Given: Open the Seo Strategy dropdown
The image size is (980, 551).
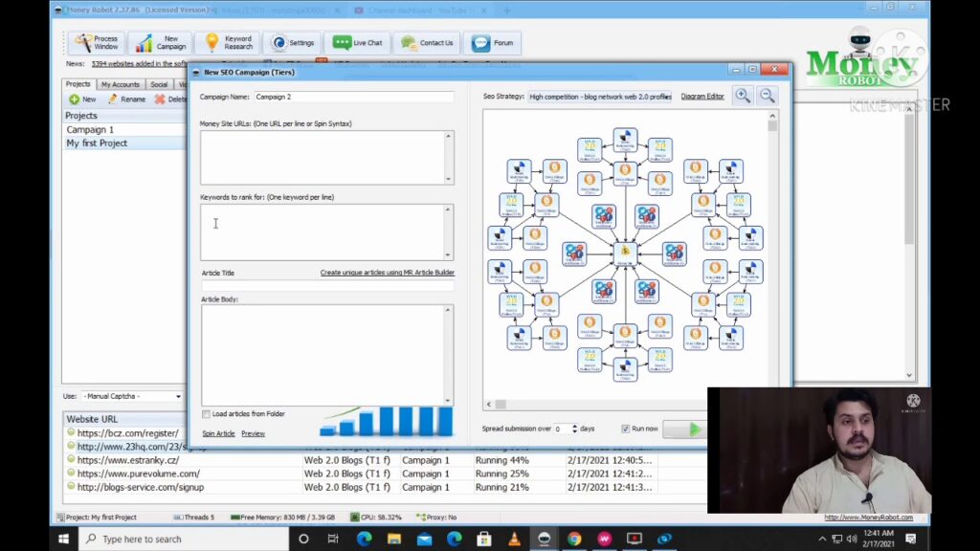Looking at the screenshot, I should point(599,97).
